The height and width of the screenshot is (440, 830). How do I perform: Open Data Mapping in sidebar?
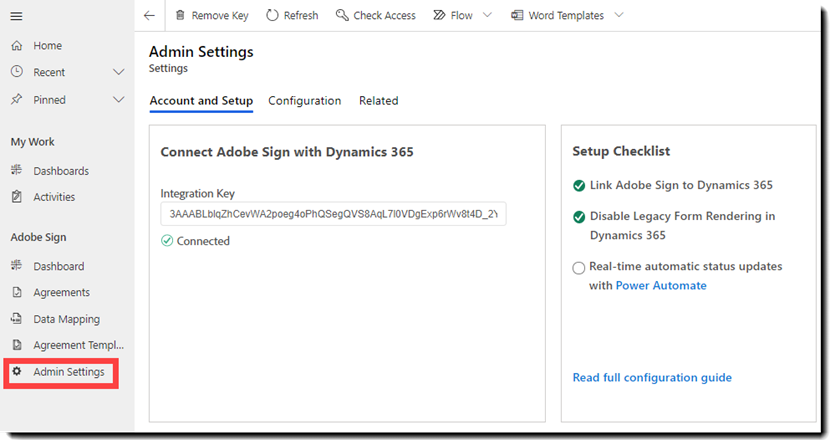(66, 319)
